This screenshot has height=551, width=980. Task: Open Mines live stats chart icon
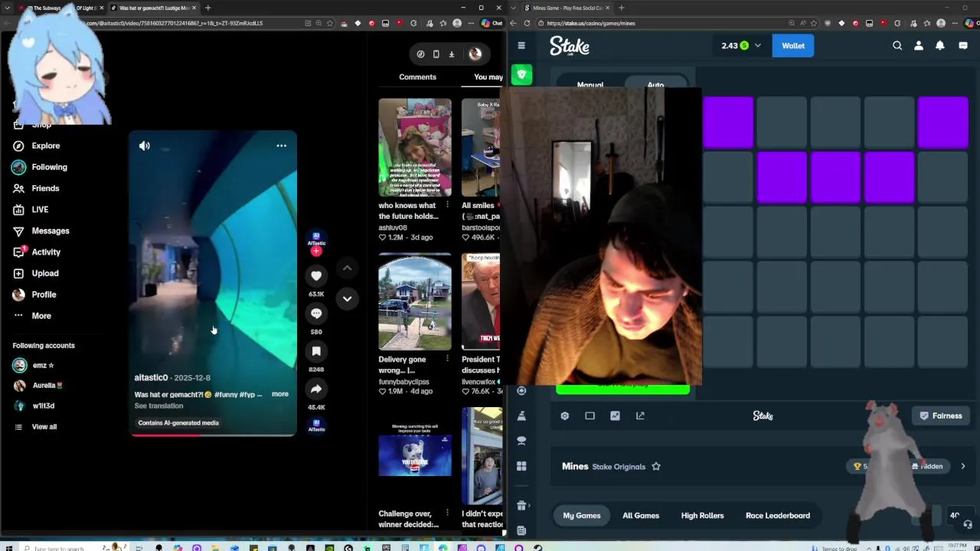(615, 416)
